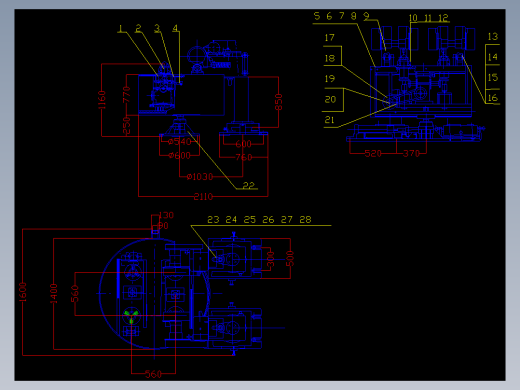Click the green three-lobed symbol in plan view
This screenshot has height=390, width=520.
pos(131,316)
